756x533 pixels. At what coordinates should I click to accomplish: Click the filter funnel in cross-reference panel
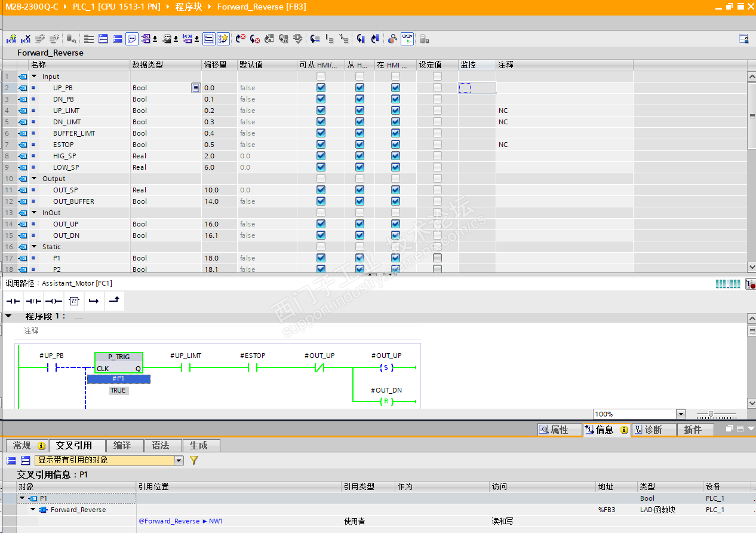click(193, 461)
